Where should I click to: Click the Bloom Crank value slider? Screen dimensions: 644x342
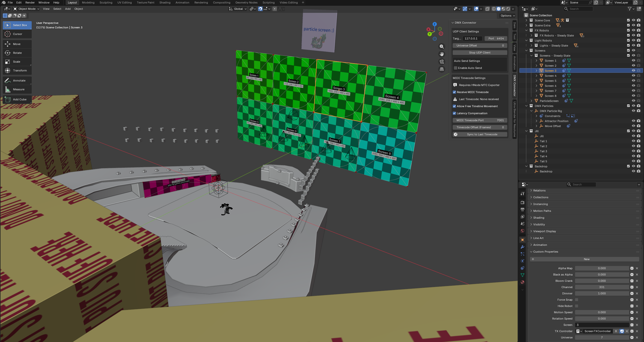click(x=602, y=281)
